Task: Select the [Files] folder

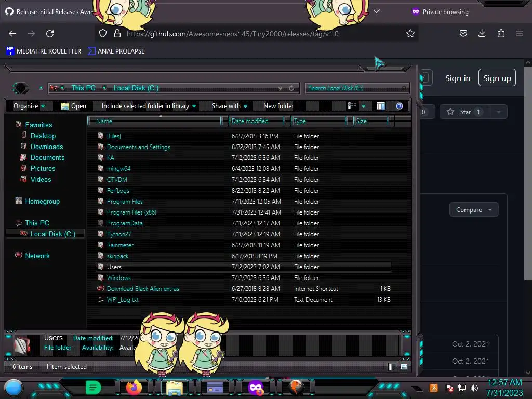Action: (114, 136)
